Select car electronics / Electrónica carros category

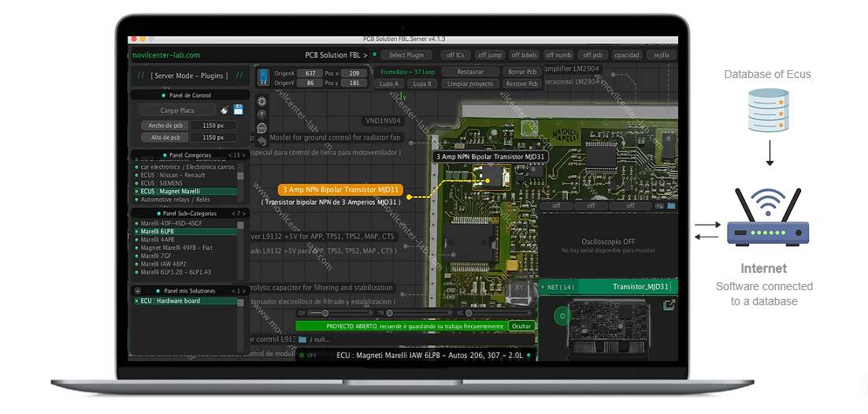pos(185,167)
